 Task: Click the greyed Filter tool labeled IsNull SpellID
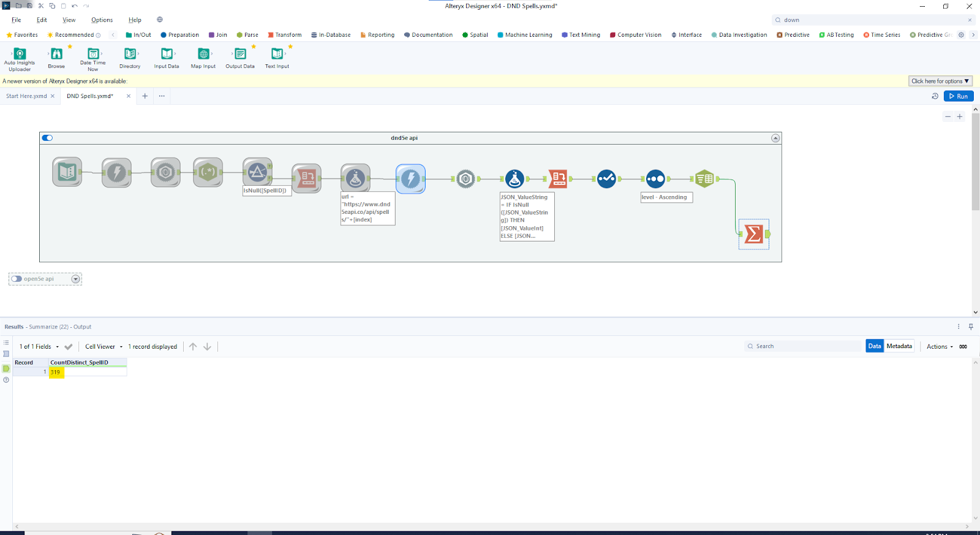[257, 172]
